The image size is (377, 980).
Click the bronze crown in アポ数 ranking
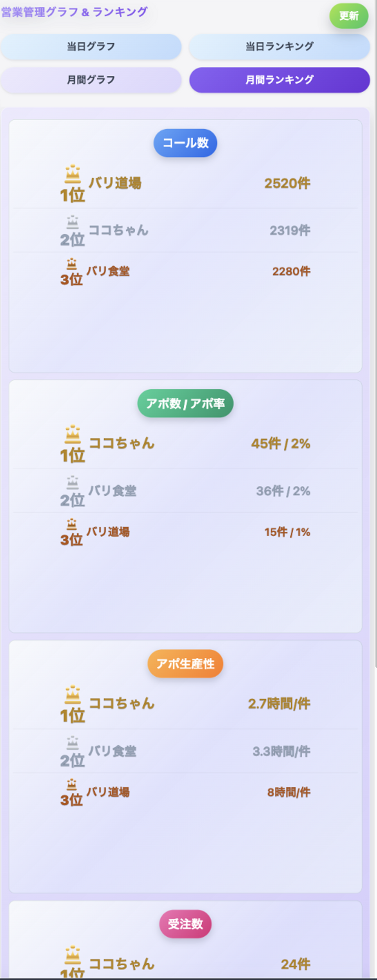[72, 525]
